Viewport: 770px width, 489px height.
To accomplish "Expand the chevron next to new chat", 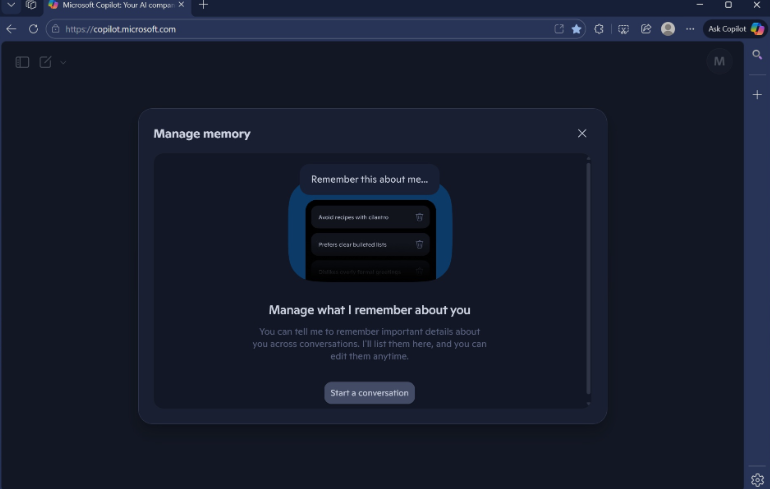I will [63, 62].
